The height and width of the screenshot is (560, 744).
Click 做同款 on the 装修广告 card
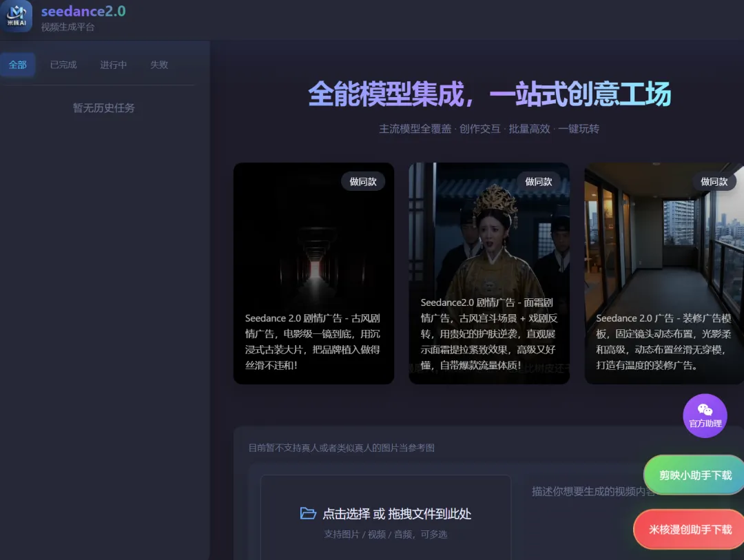point(714,182)
